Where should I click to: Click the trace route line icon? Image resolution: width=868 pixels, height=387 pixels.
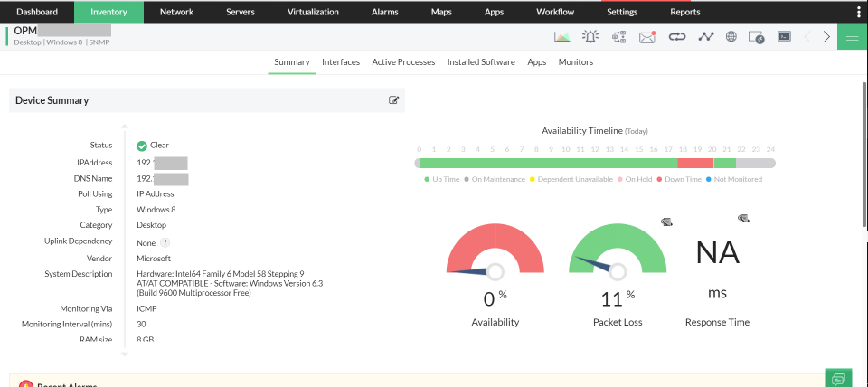(706, 36)
